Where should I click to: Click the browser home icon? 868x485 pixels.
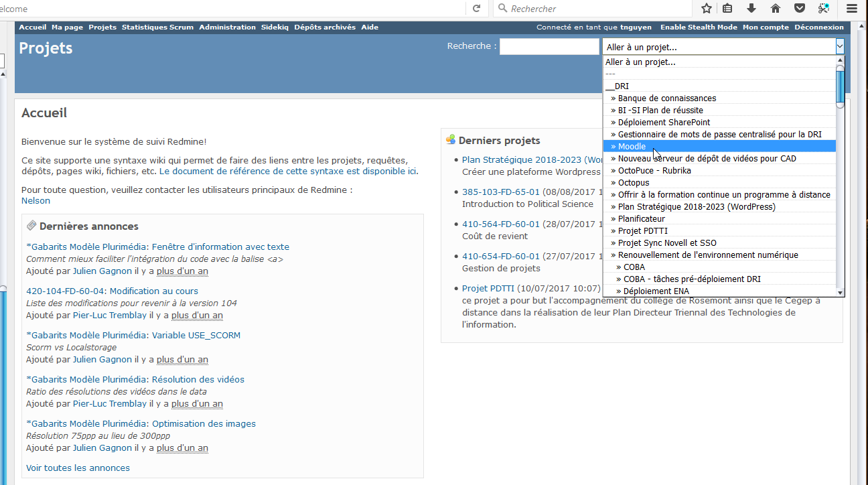(x=776, y=9)
